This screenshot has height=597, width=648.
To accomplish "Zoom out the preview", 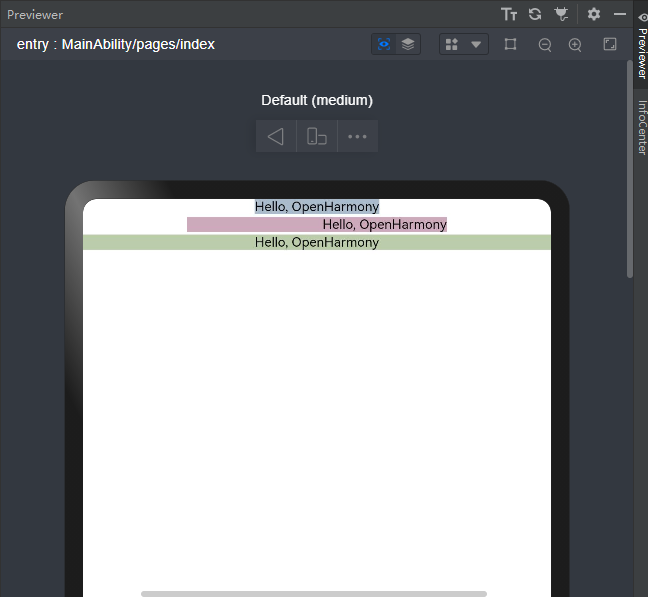I will tap(545, 45).
